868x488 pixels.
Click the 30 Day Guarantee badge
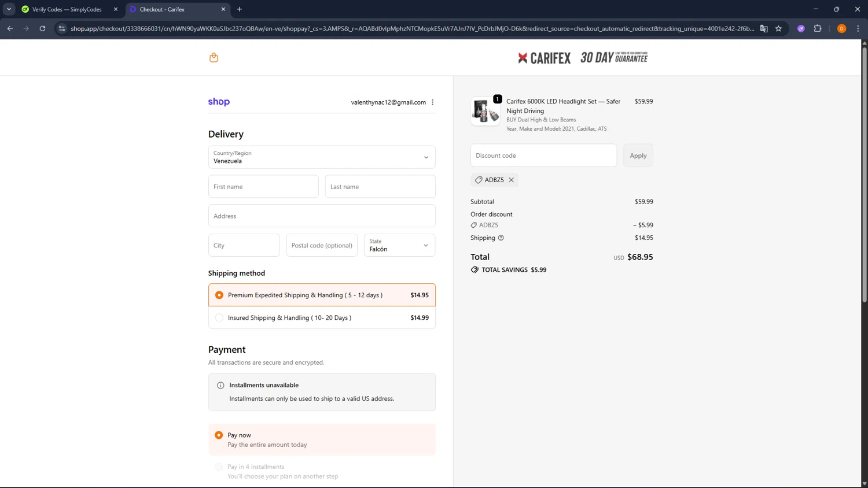[x=614, y=58]
